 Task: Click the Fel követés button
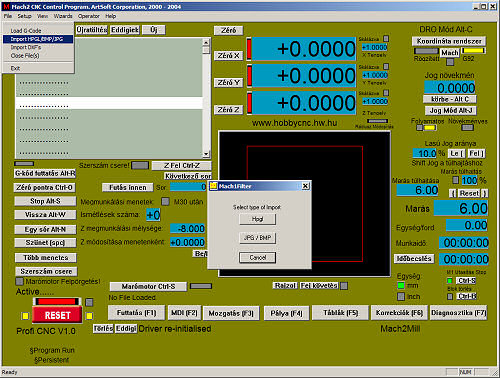pyautogui.click(x=319, y=285)
